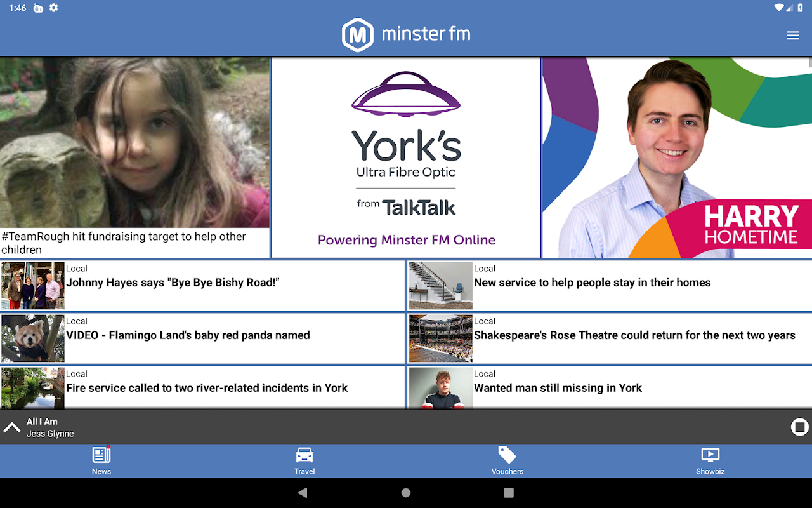Tap the Johnny Hayes group photo thumbnail
This screenshot has height=508, width=812.
(x=33, y=286)
